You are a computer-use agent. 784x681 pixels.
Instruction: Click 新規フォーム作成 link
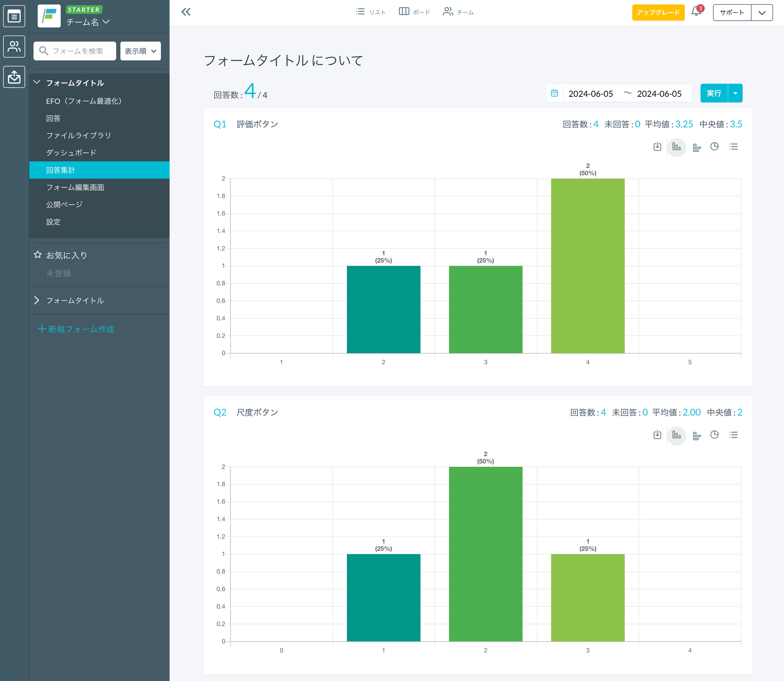coord(76,329)
